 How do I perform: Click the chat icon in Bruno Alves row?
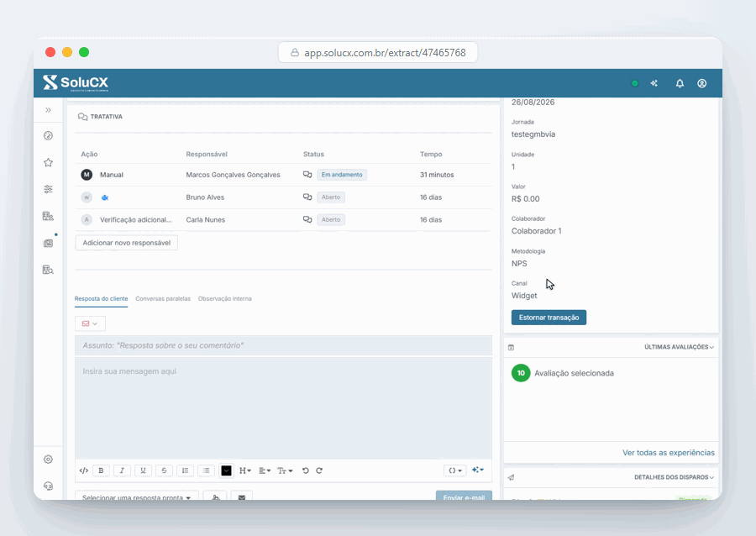tap(307, 197)
